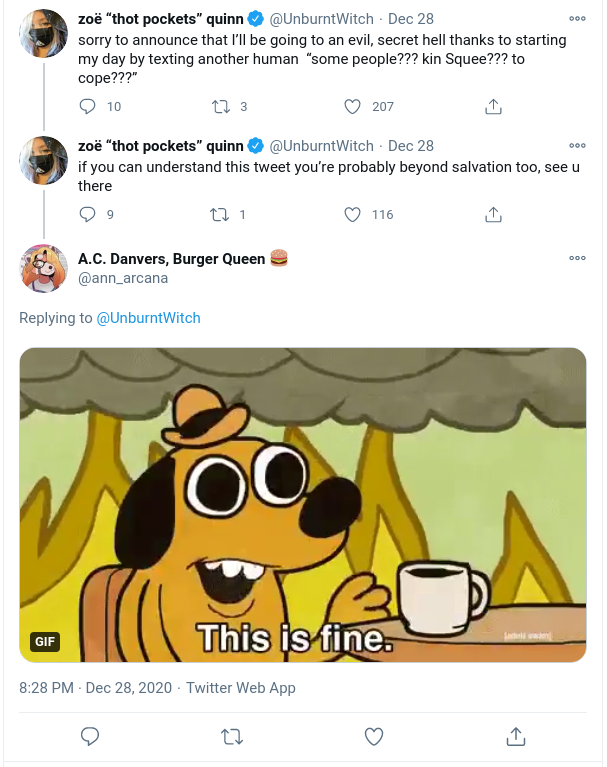Open A.C. Danvers' profile avatar

[44, 269]
